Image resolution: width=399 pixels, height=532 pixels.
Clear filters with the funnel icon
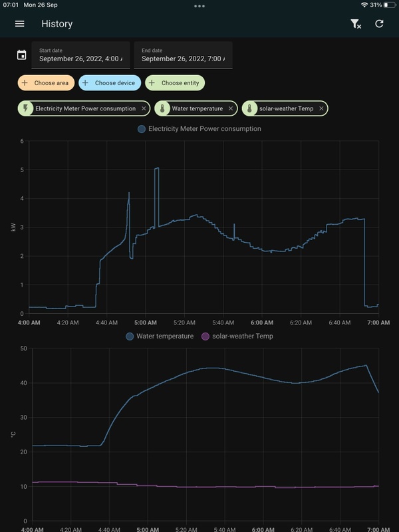356,24
